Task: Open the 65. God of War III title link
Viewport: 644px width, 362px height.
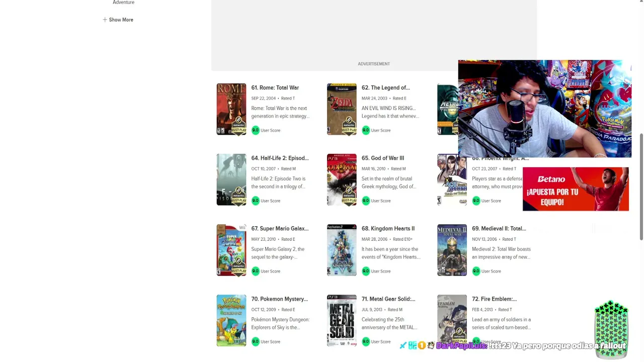Action: tap(382, 158)
